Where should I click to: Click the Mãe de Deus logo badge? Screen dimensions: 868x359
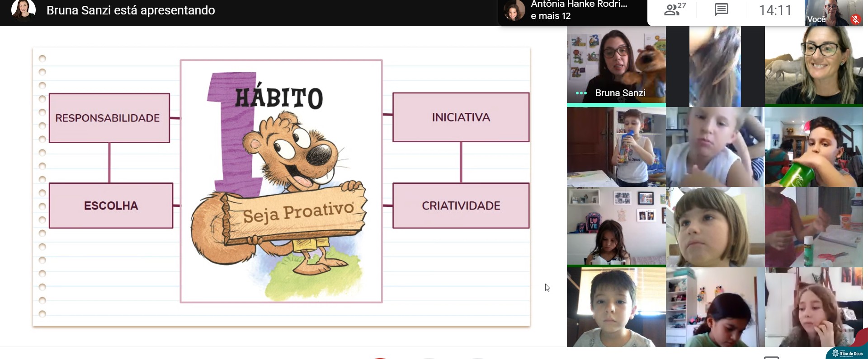848,353
